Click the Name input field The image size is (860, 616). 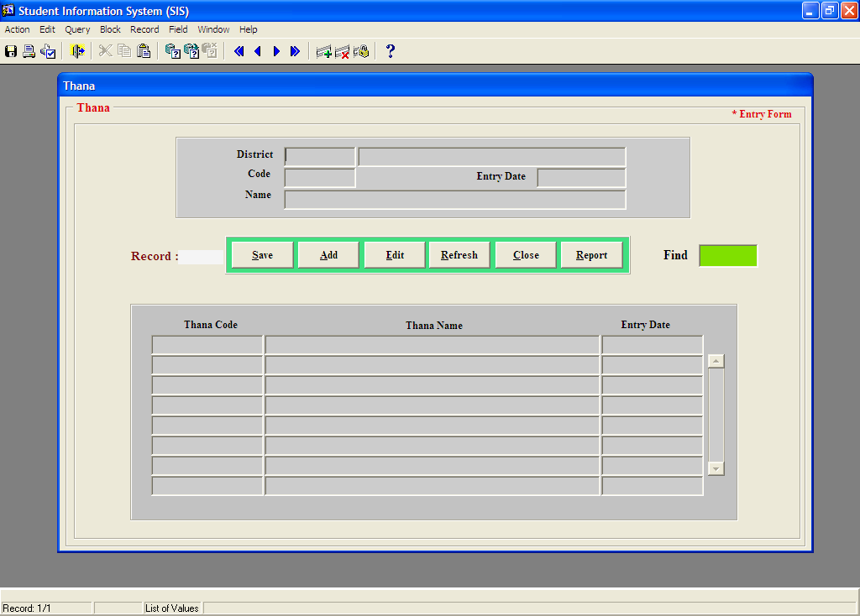point(454,199)
